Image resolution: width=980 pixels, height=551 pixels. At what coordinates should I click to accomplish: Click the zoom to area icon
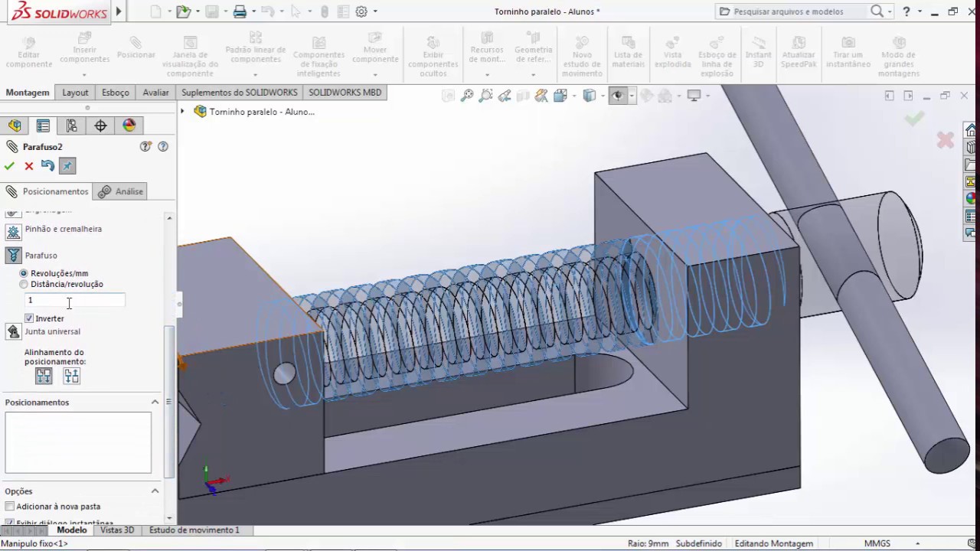point(485,96)
